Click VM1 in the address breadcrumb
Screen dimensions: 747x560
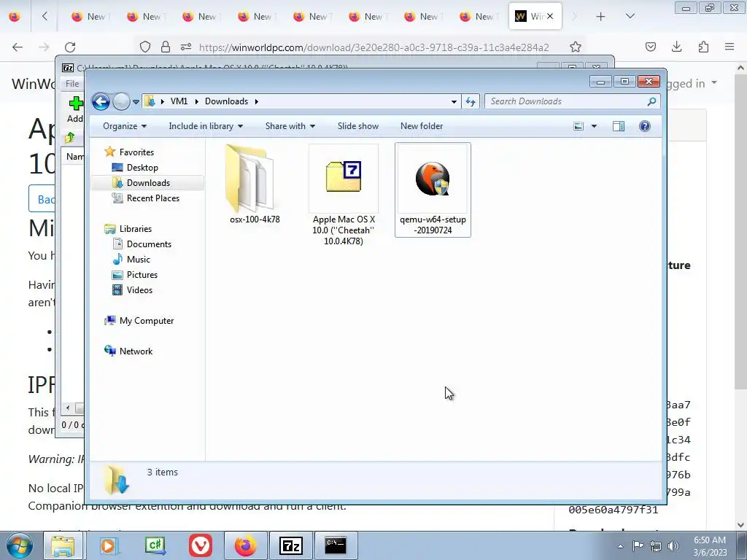pyautogui.click(x=179, y=101)
